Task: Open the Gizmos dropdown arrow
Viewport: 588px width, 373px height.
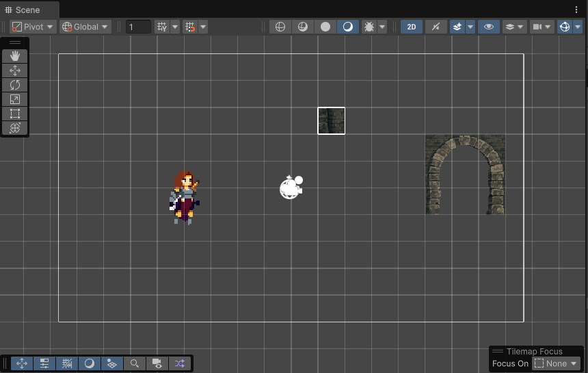Action: pyautogui.click(x=578, y=27)
